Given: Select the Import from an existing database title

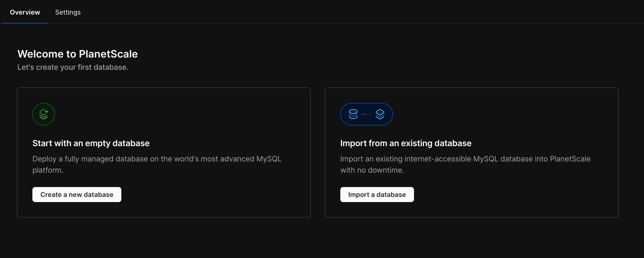Looking at the screenshot, I should coord(406,143).
